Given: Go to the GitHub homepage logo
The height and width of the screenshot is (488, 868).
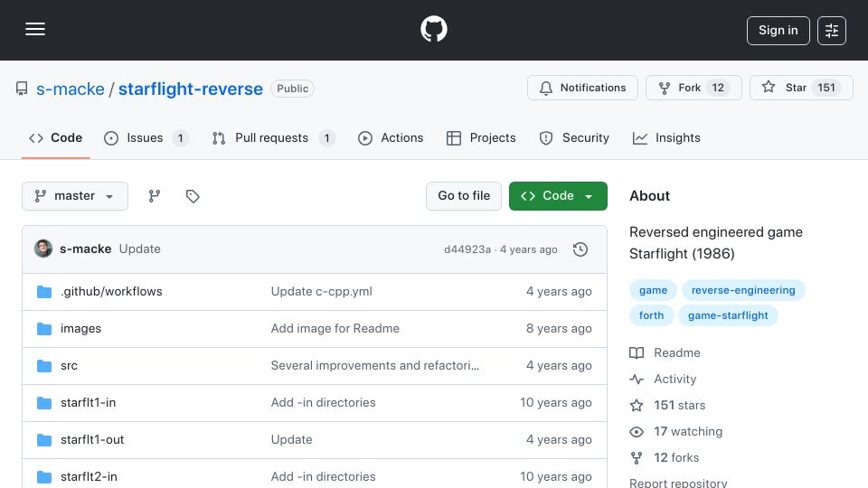Looking at the screenshot, I should click(x=433, y=29).
